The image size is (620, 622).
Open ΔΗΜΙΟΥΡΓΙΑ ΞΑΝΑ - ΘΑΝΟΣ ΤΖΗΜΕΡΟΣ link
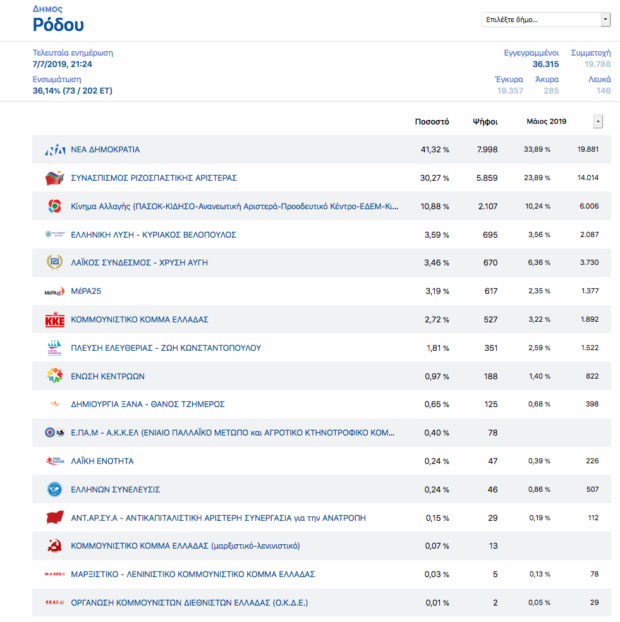click(x=148, y=404)
